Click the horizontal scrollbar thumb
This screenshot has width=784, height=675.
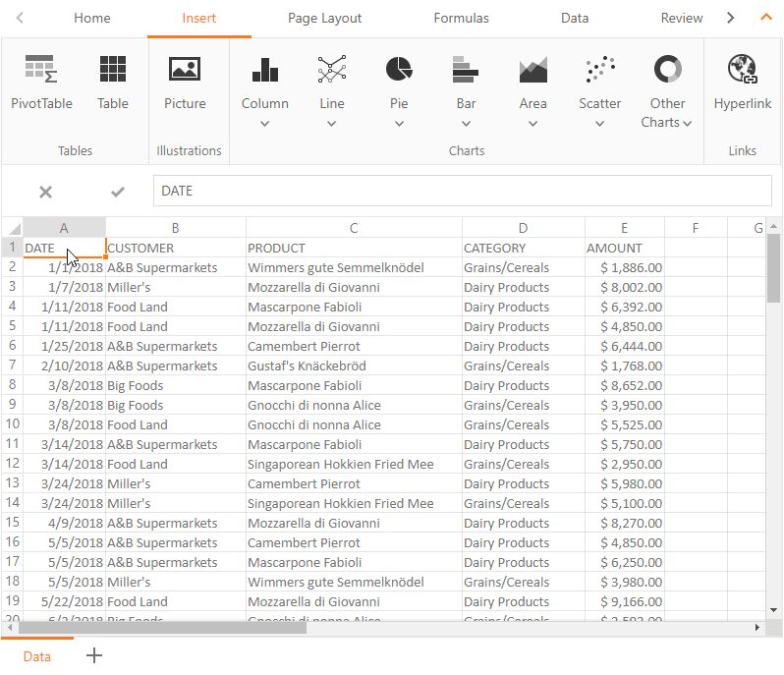click(162, 627)
